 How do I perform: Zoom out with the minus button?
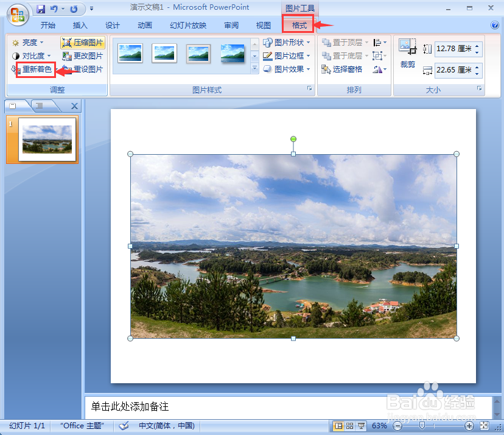(397, 426)
